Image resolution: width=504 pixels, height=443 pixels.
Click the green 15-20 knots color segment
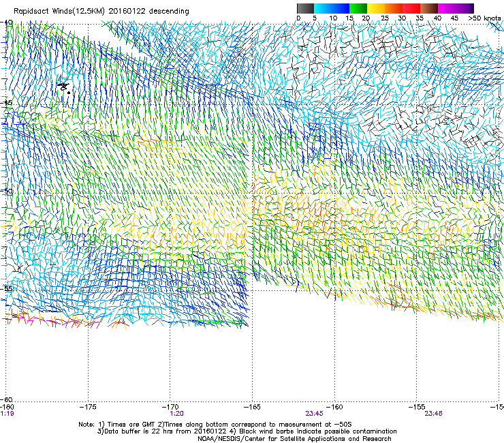click(x=358, y=8)
